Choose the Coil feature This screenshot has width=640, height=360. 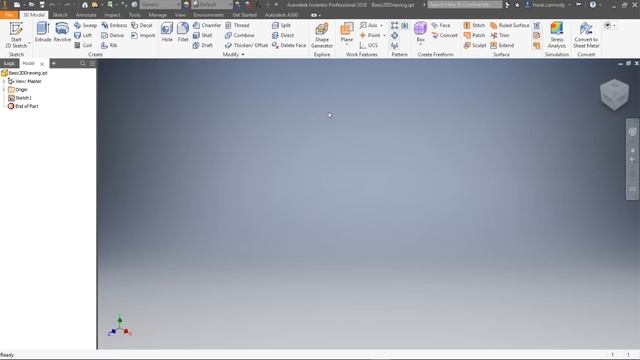pyautogui.click(x=83, y=45)
